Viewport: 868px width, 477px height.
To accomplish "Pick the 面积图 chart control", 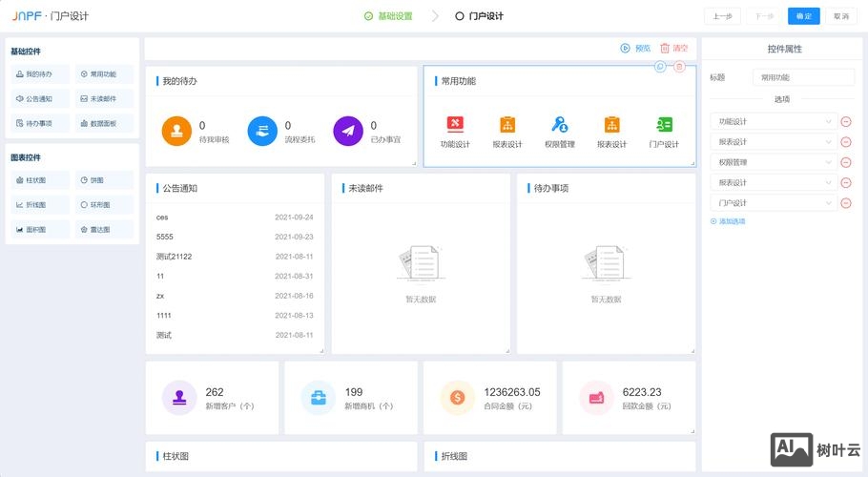I will point(40,229).
